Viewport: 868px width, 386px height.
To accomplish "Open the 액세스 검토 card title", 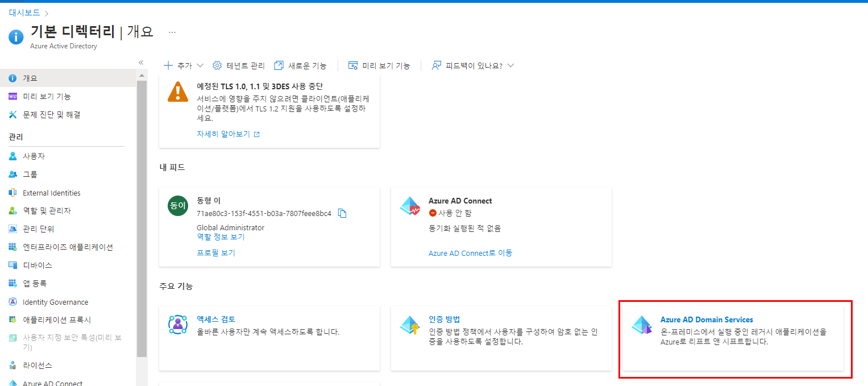I will pos(216,319).
